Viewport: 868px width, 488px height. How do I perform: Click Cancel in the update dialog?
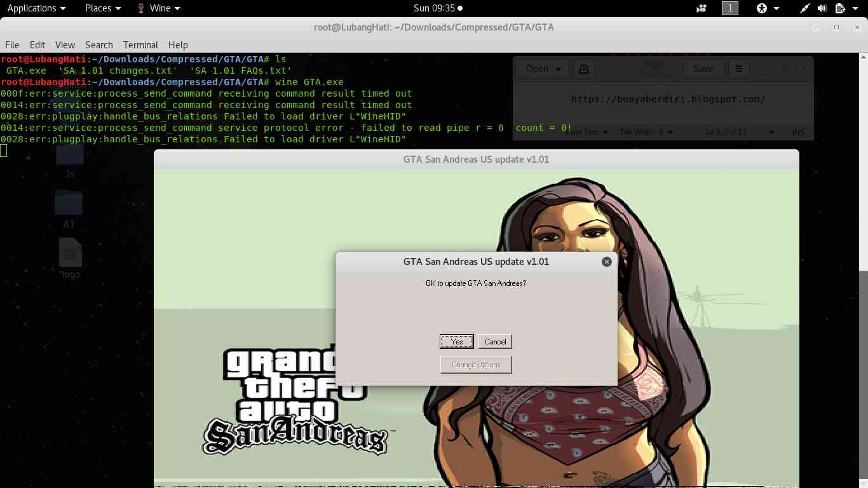(x=495, y=341)
